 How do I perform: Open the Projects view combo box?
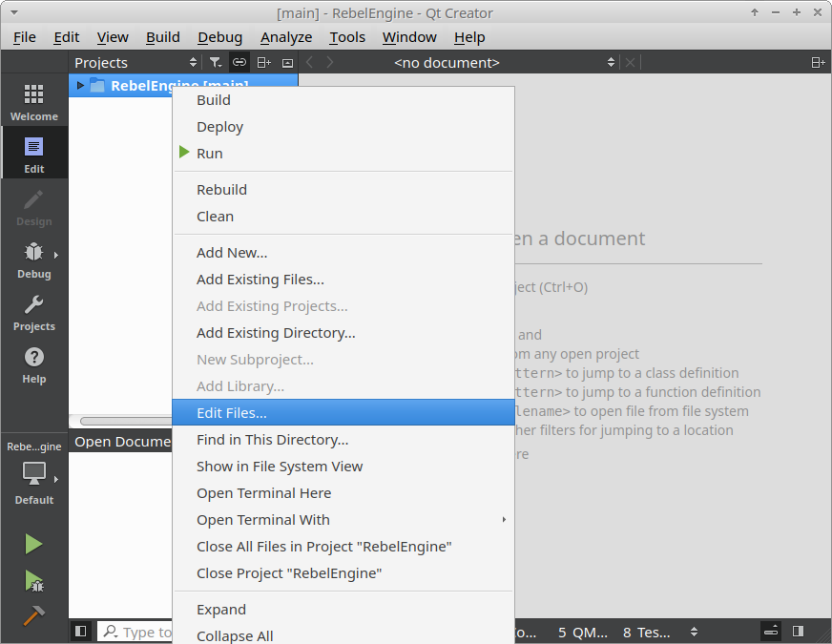point(135,63)
